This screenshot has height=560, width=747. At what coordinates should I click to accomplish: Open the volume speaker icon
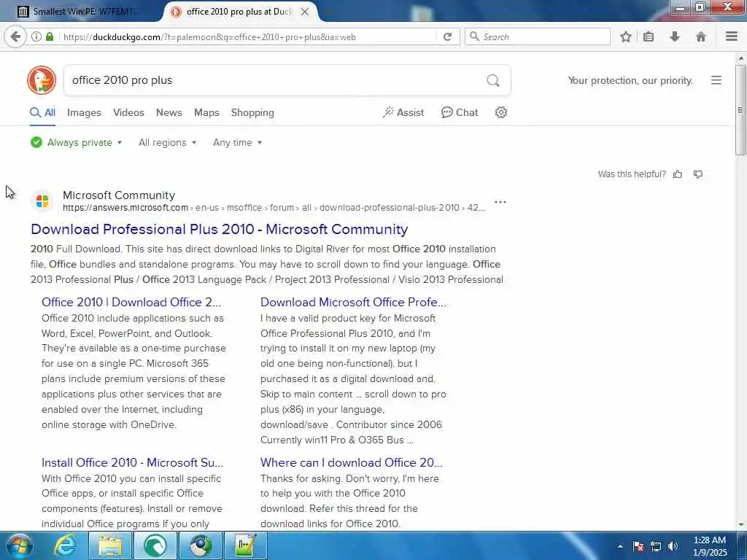pos(673,546)
